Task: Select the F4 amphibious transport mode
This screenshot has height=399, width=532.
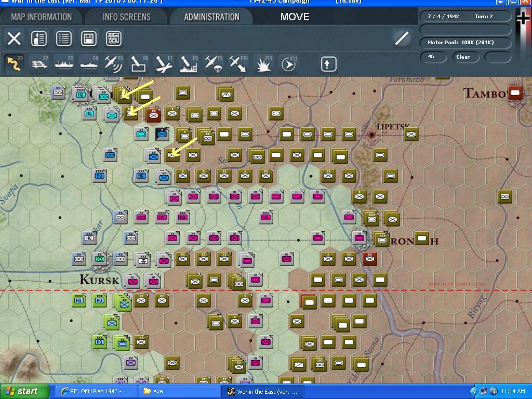Action: 89,63
